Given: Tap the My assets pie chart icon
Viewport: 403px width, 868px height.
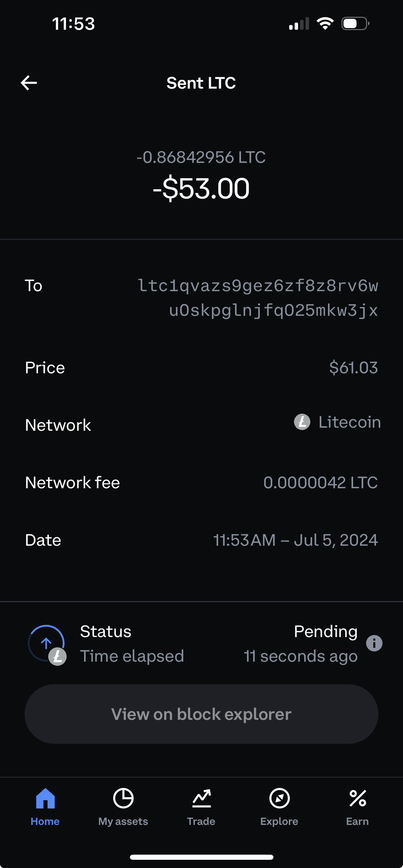Looking at the screenshot, I should pyautogui.click(x=123, y=798).
